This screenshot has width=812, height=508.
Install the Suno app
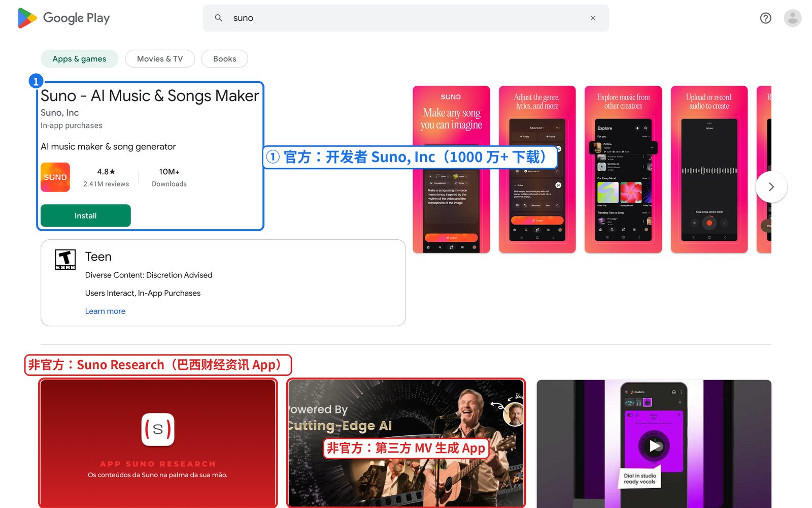click(86, 215)
